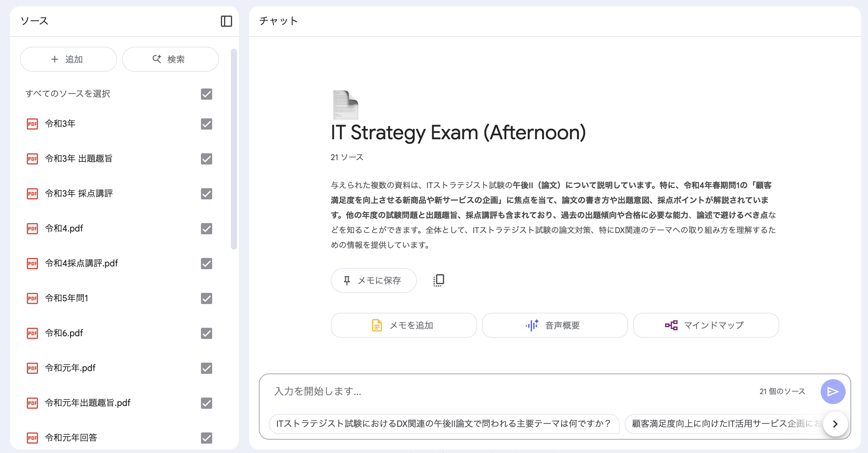Click the PDF icon beside 令和6.pdf
Screen dimensions: 868x453
[x=32, y=333]
